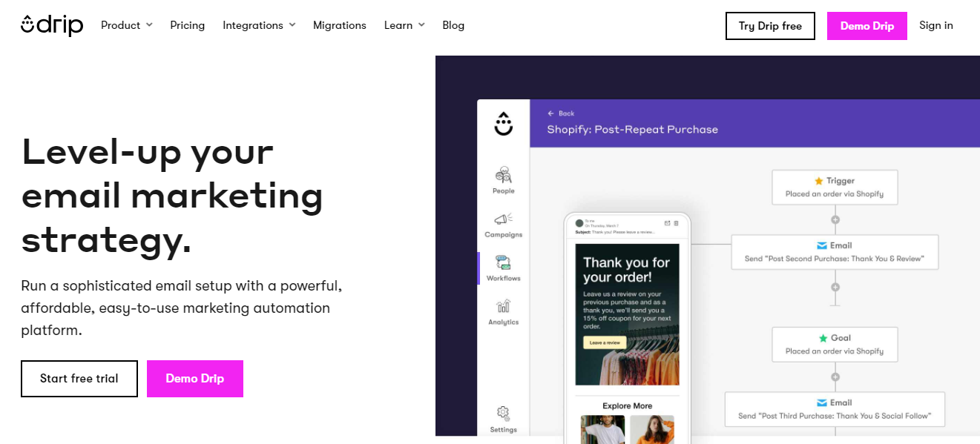The width and height of the screenshot is (980, 444).
Task: Click the green star icon on Goal
Action: tap(823, 338)
